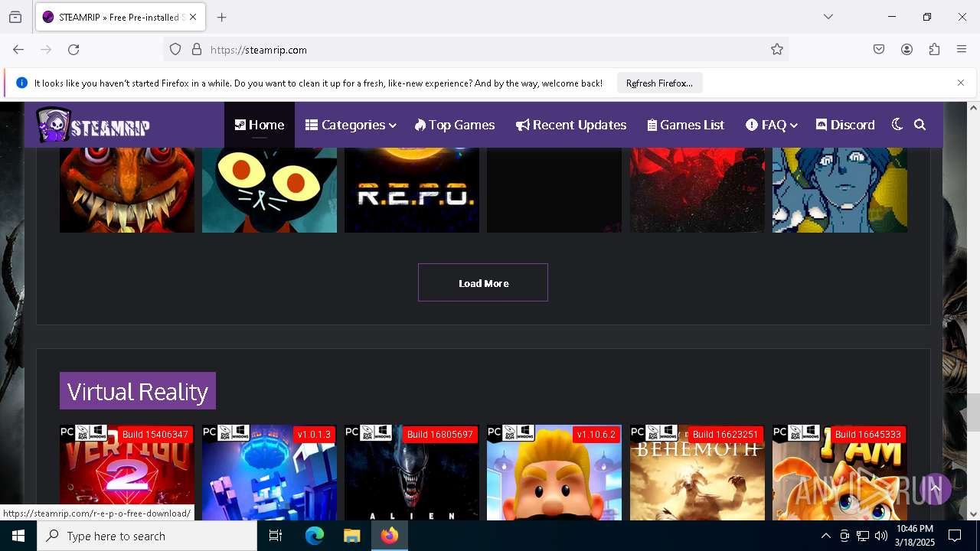Viewport: 980px width, 551px height.
Task: Click the browser Forward arrow
Action: [46, 50]
